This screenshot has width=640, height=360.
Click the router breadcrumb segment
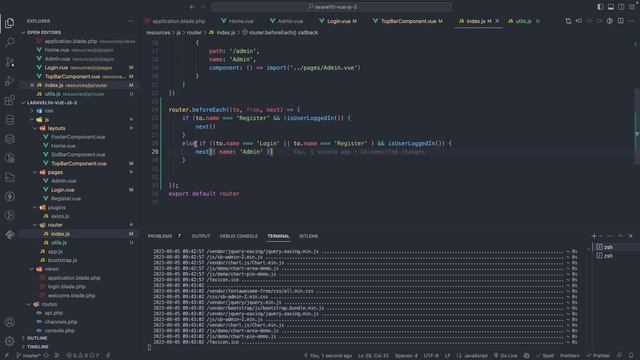point(194,32)
